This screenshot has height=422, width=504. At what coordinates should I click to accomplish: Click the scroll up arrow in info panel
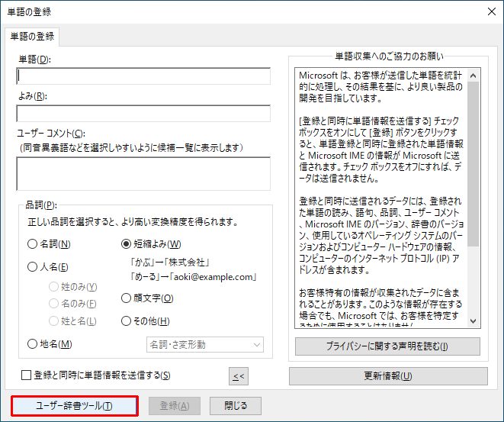[474, 75]
